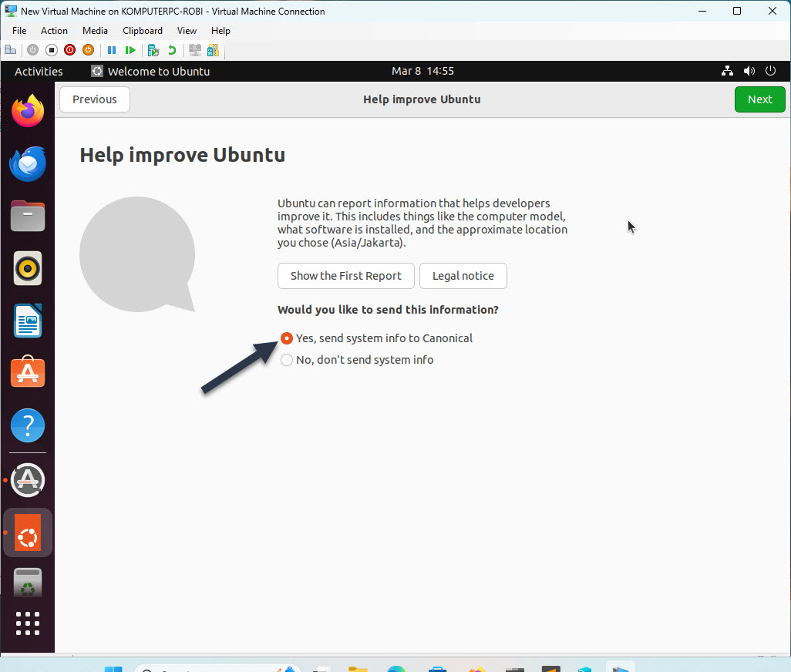Open the Ubuntu App Center
The height and width of the screenshot is (672, 791).
[x=28, y=372]
